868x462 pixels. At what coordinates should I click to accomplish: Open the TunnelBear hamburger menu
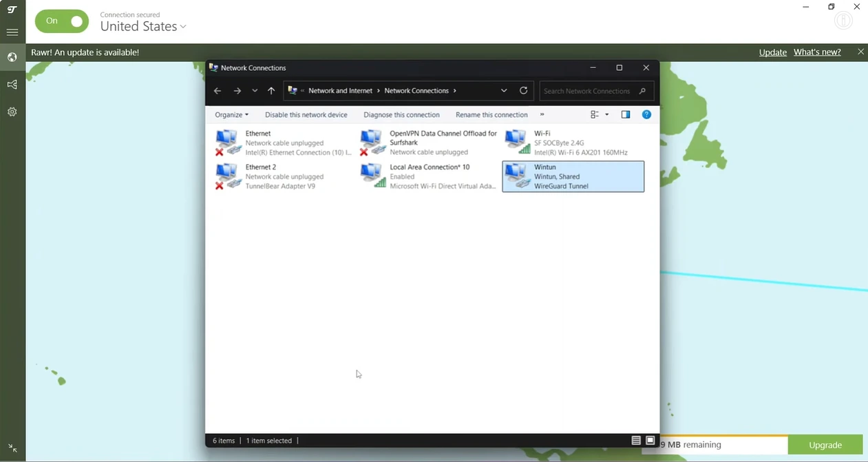click(12, 32)
